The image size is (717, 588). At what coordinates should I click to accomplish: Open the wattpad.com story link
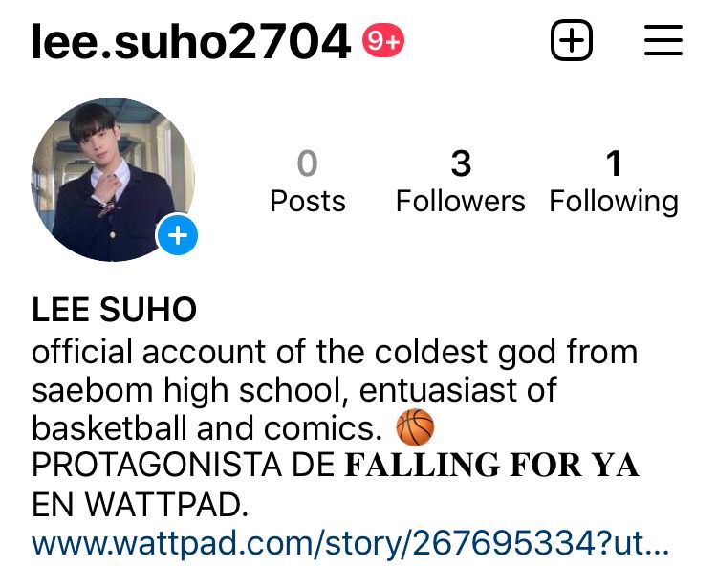(x=350, y=543)
